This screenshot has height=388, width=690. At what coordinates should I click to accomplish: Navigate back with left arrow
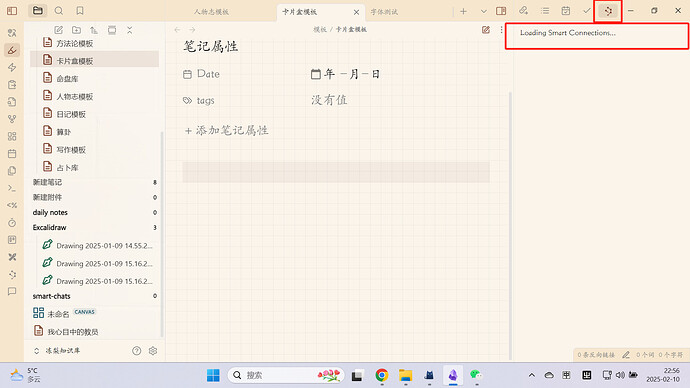coord(177,30)
